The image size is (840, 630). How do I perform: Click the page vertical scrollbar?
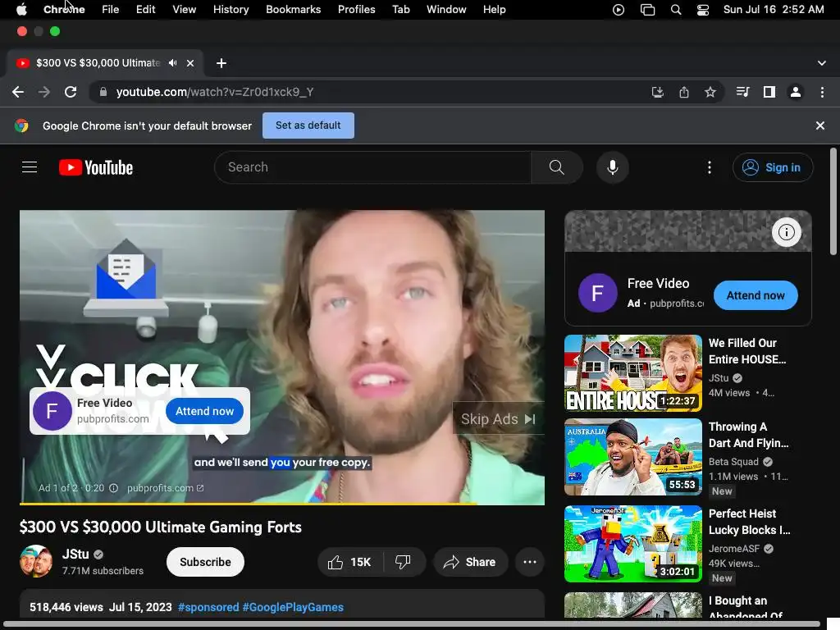(833, 202)
